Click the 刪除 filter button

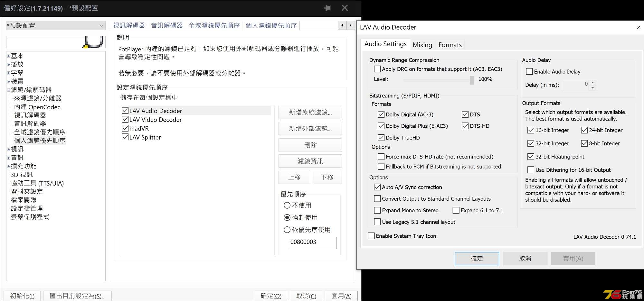point(310,145)
